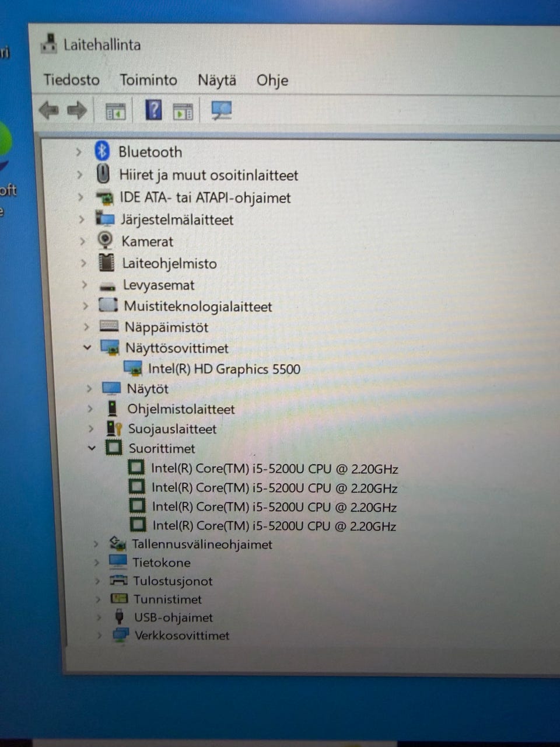
Task: Click the security key icon beside Suojauslaitteet
Action: click(114, 428)
